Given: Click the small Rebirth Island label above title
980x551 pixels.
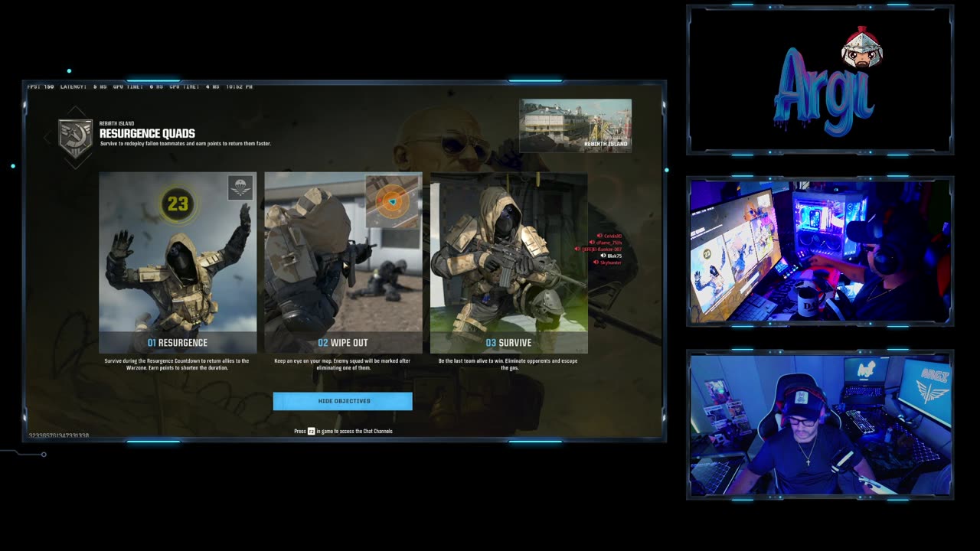Looking at the screenshot, I should tap(116, 123).
